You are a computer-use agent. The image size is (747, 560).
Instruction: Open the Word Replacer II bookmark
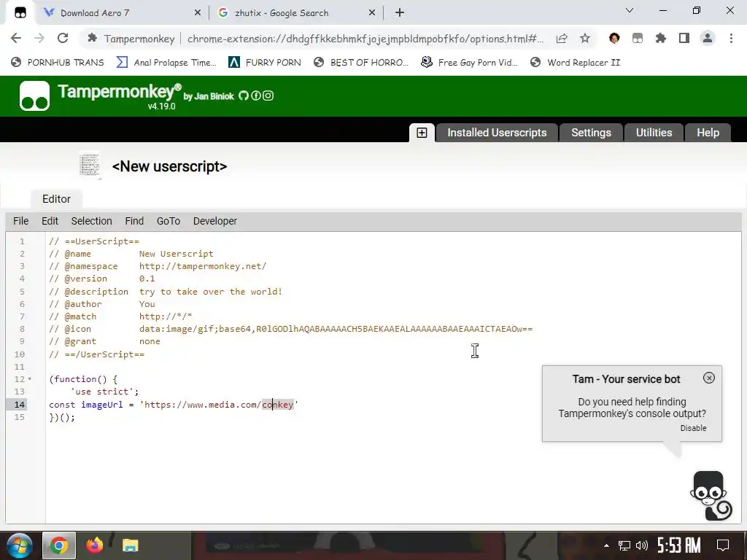pos(576,63)
